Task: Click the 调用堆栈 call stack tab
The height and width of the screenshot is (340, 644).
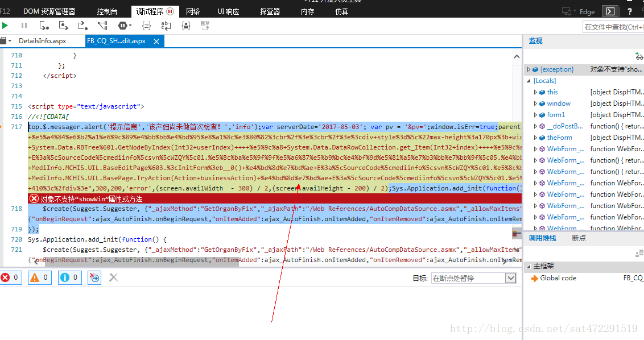Action: tap(542, 238)
